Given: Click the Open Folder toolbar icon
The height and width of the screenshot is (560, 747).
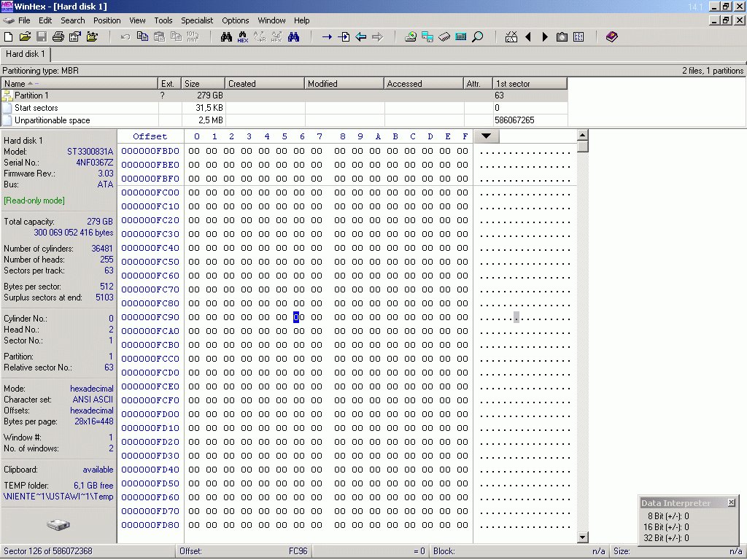Looking at the screenshot, I should [91, 36].
